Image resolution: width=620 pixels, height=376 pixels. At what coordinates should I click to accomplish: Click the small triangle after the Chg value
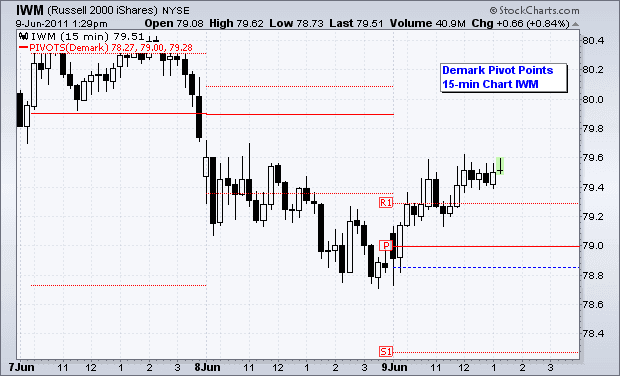point(575,24)
